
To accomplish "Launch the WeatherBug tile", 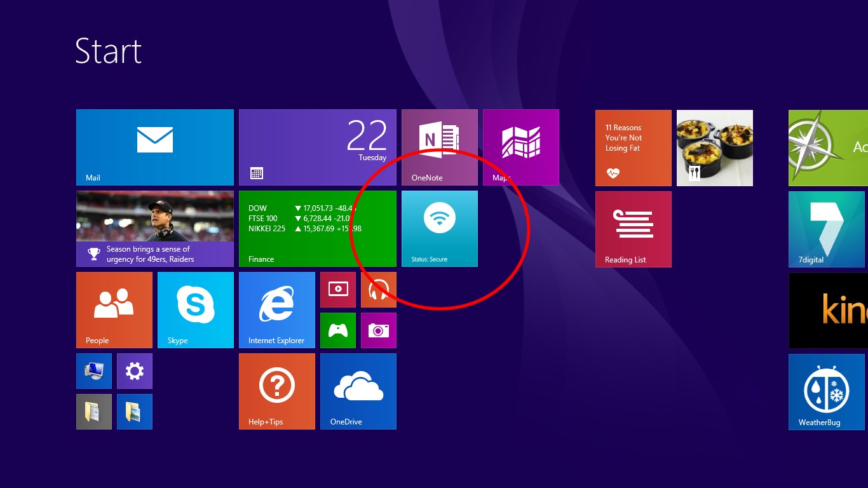I will pyautogui.click(x=826, y=391).
